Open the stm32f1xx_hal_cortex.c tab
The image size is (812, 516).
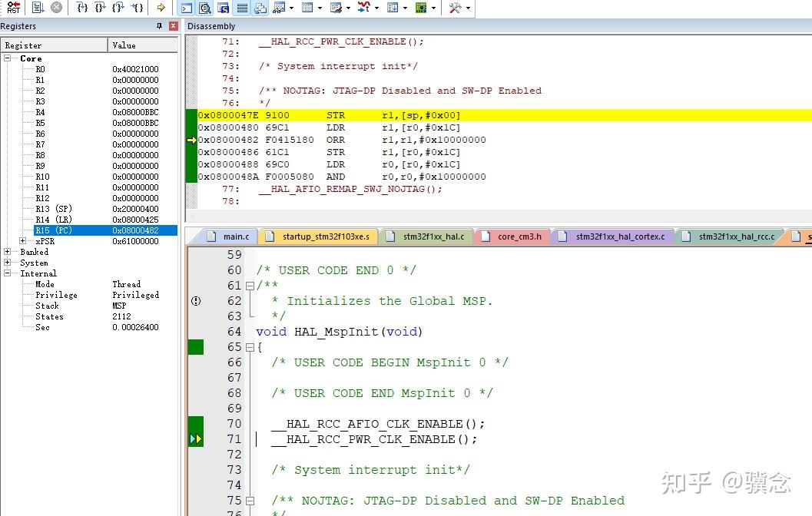[x=619, y=237]
